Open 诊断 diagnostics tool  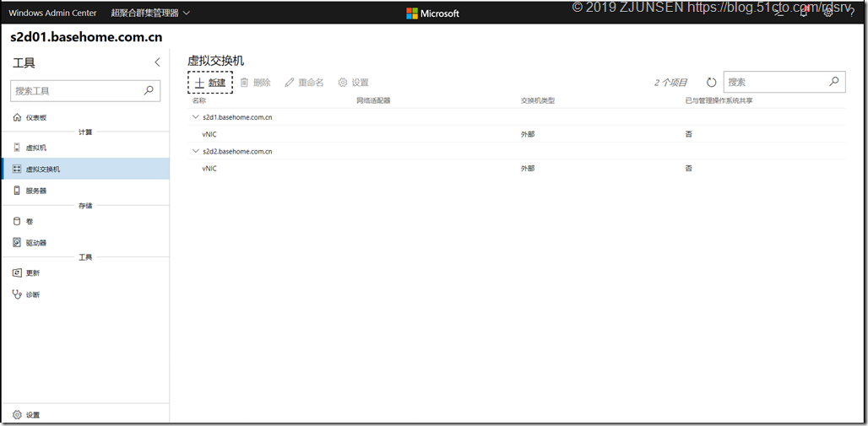pos(85,294)
